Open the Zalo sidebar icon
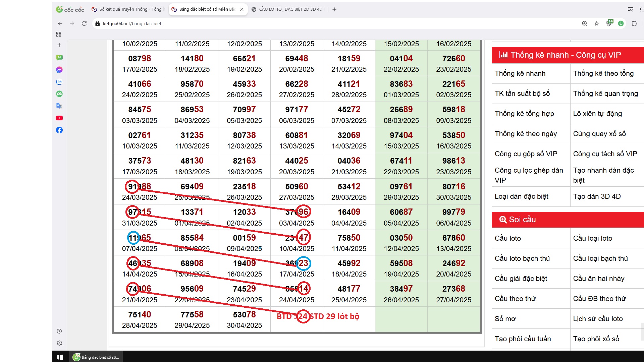This screenshot has width=644, height=362. point(59,82)
